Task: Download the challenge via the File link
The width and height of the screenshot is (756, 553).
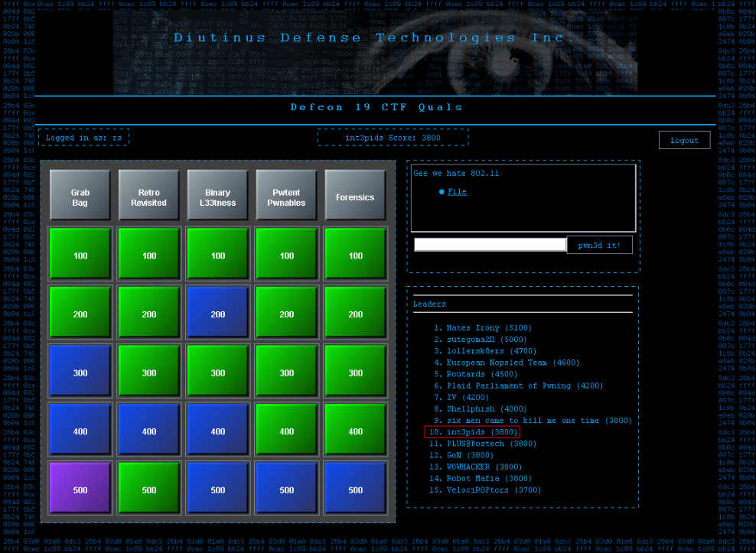Action: tap(457, 191)
